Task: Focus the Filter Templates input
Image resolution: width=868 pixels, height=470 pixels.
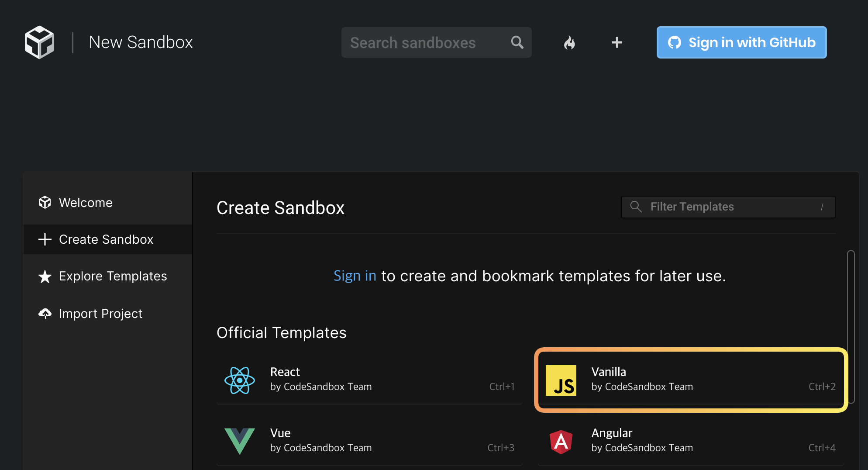Action: pos(728,207)
